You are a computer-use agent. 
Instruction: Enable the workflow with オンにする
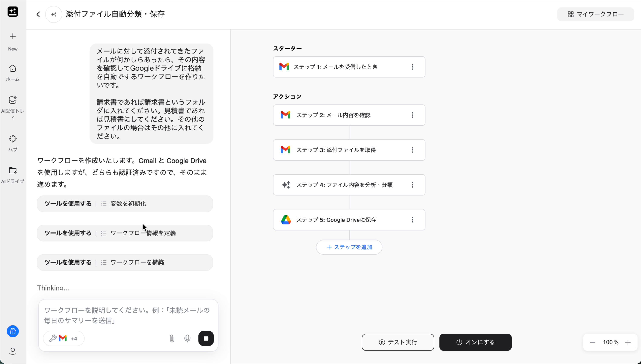click(x=475, y=342)
